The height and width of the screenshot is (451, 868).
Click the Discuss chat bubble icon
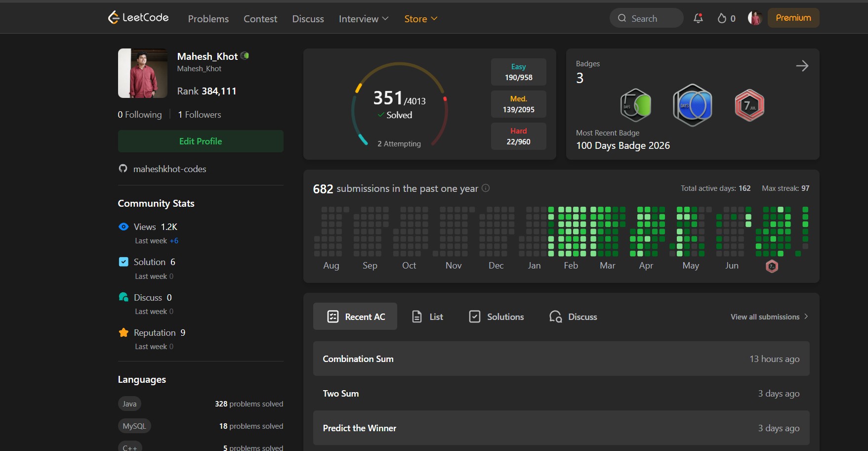point(124,297)
